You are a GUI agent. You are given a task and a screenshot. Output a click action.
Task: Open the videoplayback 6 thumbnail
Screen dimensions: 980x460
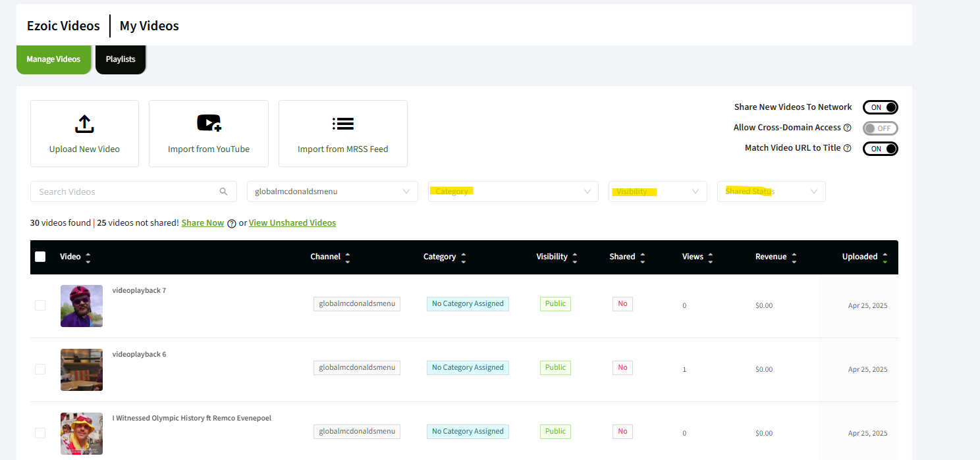tap(82, 370)
